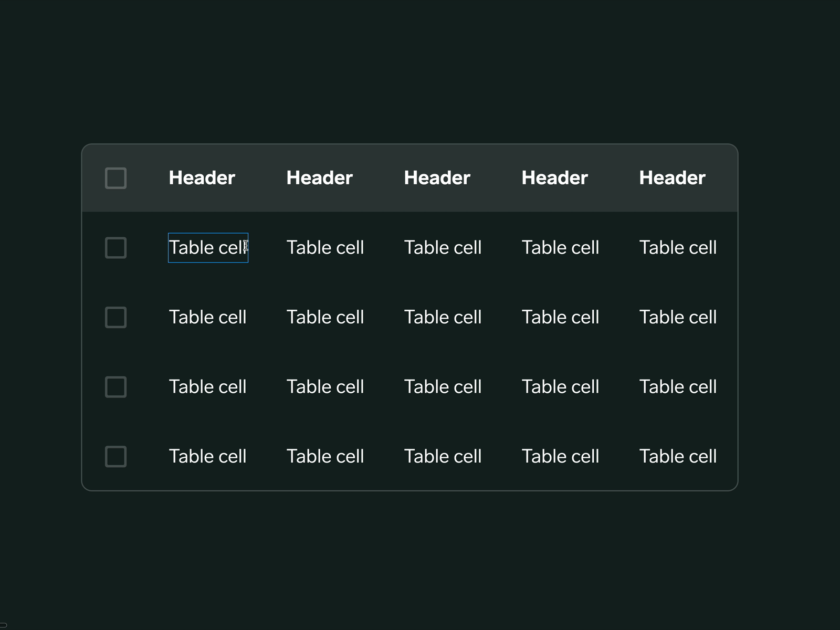Click first row, last column Table cell

point(678,248)
